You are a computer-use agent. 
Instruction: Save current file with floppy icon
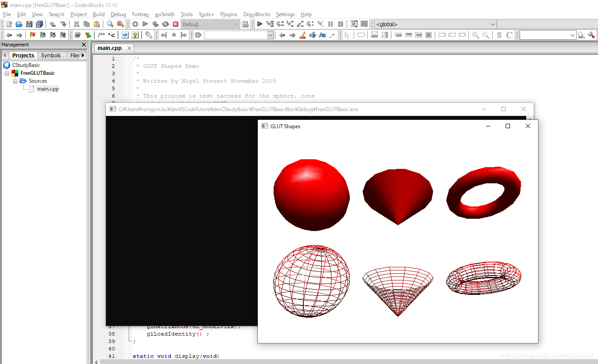tap(29, 24)
